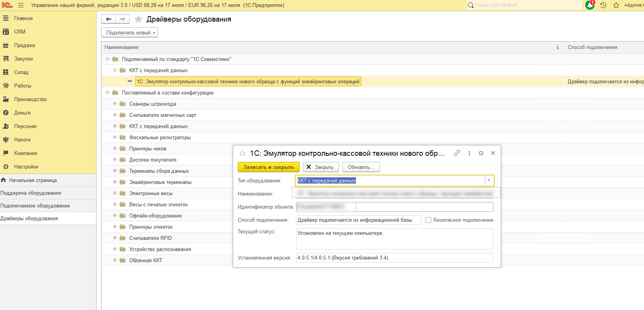Expand the Электронные весы group

(115, 193)
